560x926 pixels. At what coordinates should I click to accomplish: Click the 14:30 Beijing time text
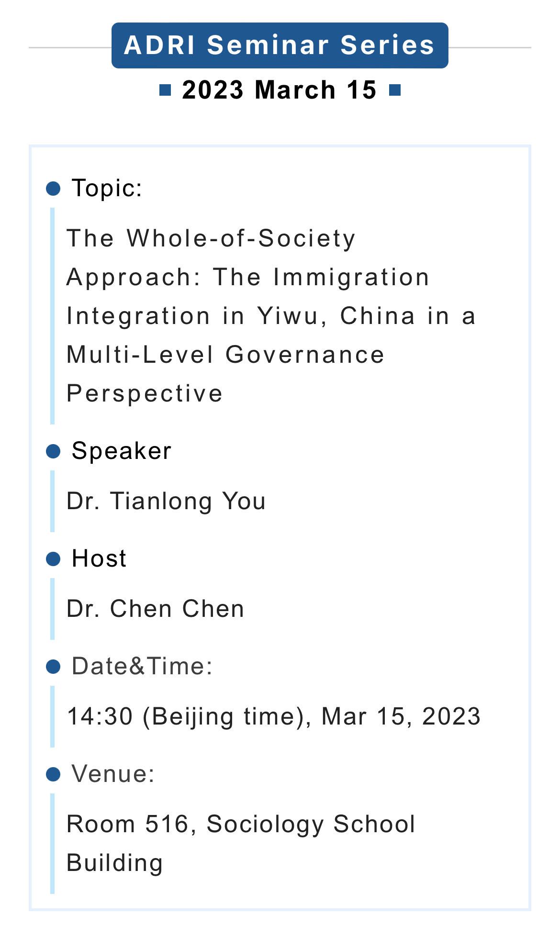point(273,716)
